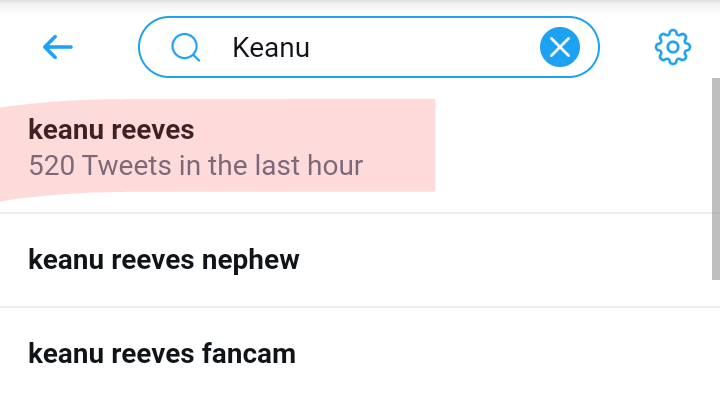
Task: Choose keanu reeves nephew suggestion
Action: (x=355, y=260)
